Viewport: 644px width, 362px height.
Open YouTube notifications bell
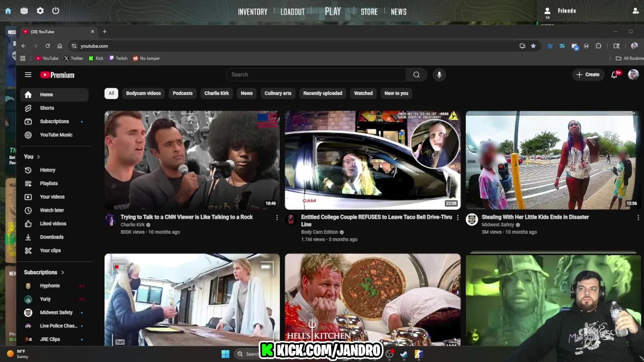click(x=615, y=74)
